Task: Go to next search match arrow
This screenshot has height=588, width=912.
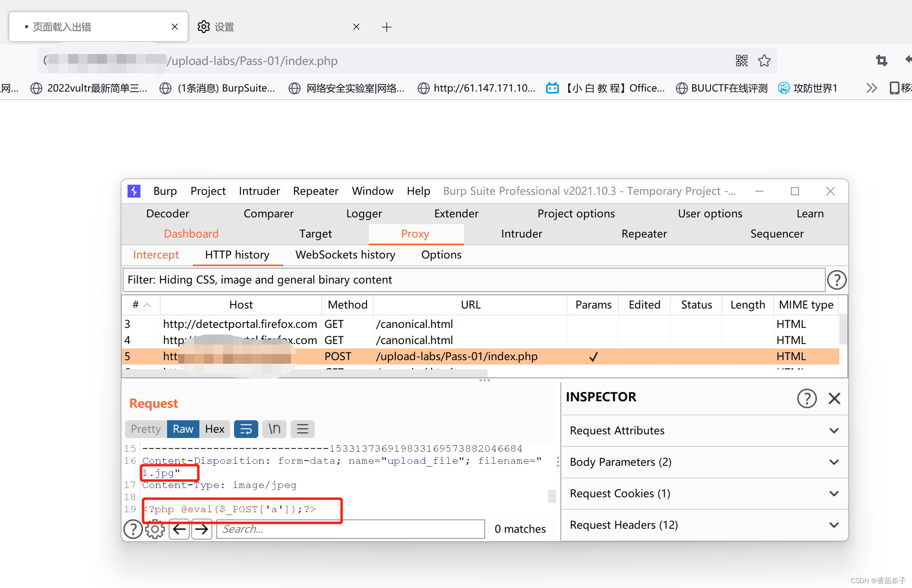Action: [202, 529]
